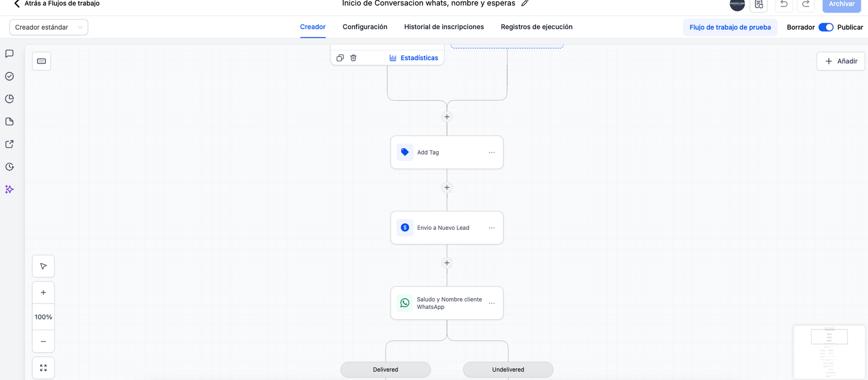868x380 pixels.
Task: Click the workflow minimap thumbnail
Action: (x=829, y=351)
